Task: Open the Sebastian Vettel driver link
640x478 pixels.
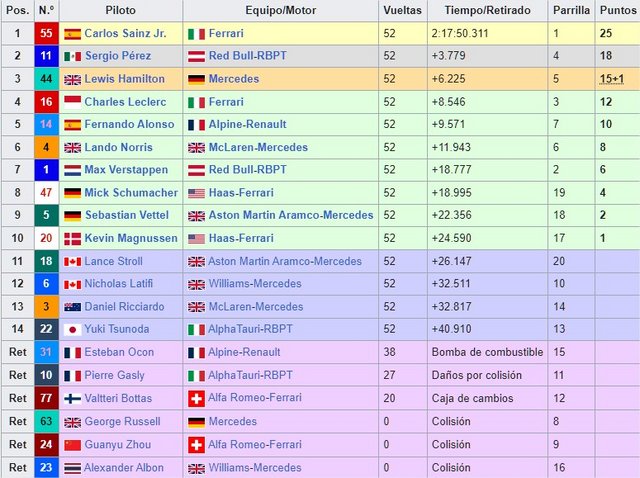Action: point(127,215)
